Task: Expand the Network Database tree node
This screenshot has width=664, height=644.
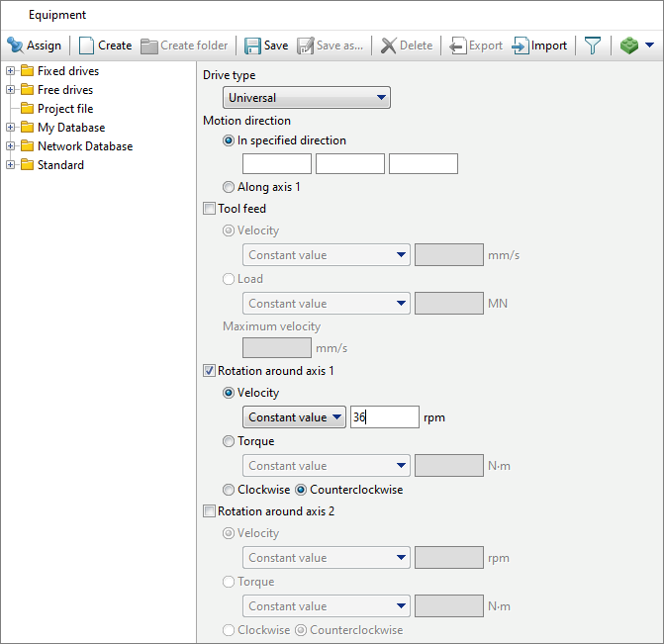Action: click(x=11, y=146)
